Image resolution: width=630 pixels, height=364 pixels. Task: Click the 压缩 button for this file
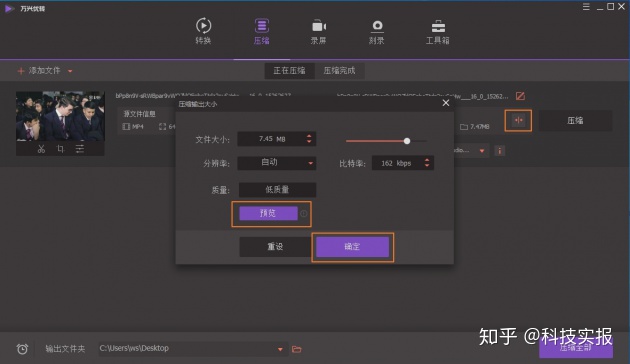tap(575, 121)
